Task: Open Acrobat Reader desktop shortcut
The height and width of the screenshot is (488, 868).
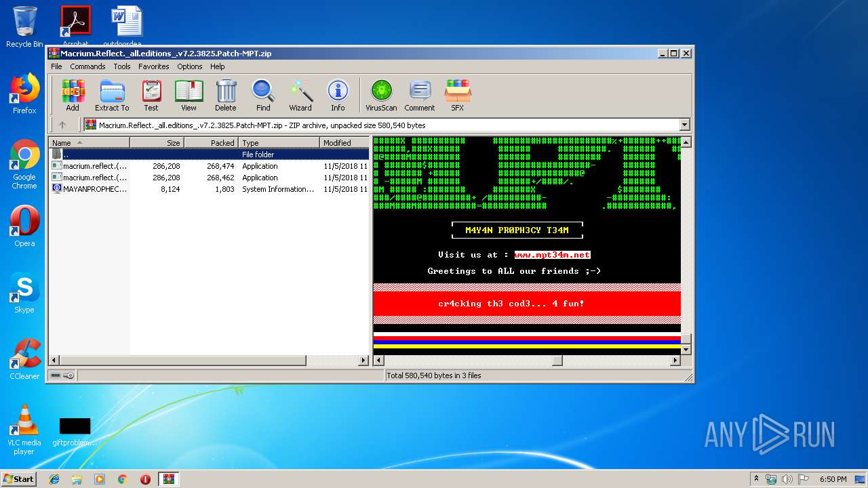Action: pyautogui.click(x=75, y=24)
